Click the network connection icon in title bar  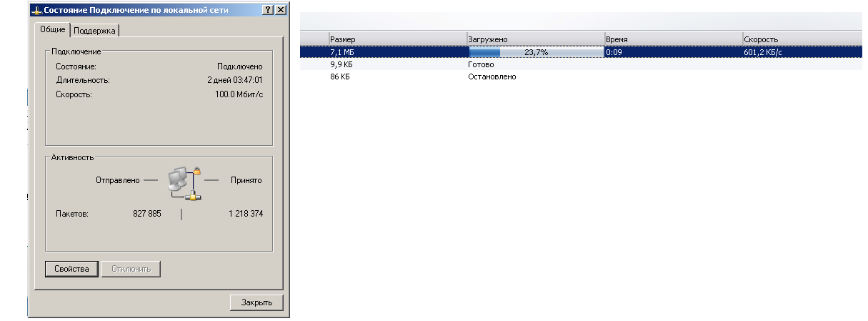pos(37,10)
